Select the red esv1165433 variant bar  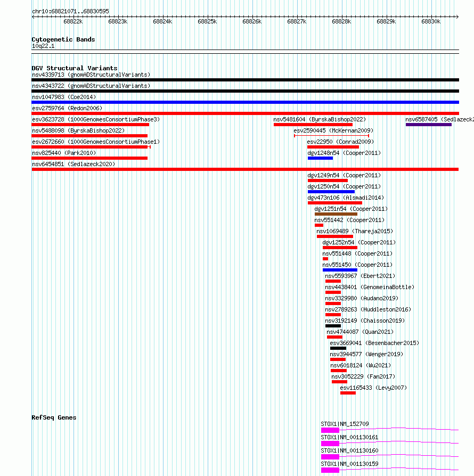pyautogui.click(x=348, y=393)
